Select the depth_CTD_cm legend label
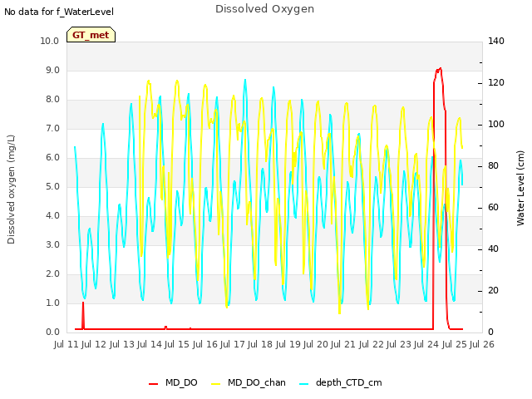 pos(349,383)
